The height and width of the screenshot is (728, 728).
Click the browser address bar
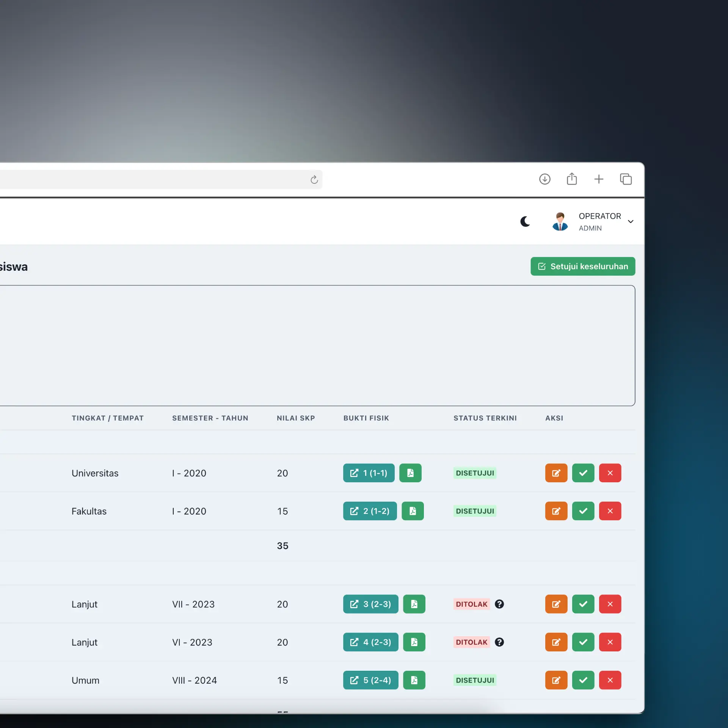[x=152, y=180]
